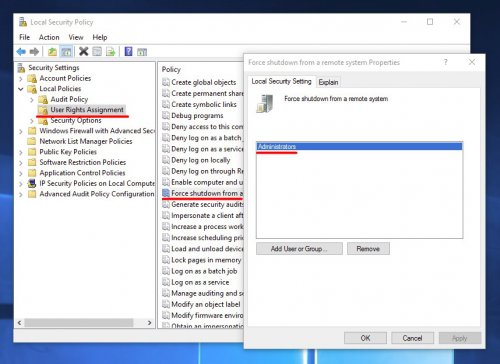
Task: Click the IP Security Policies icon
Action: click(x=32, y=183)
